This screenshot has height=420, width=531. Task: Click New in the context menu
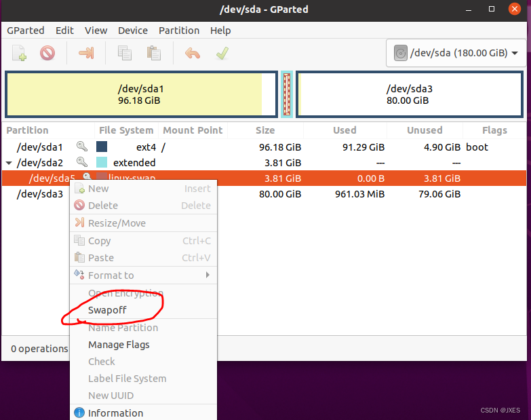[x=143, y=189]
